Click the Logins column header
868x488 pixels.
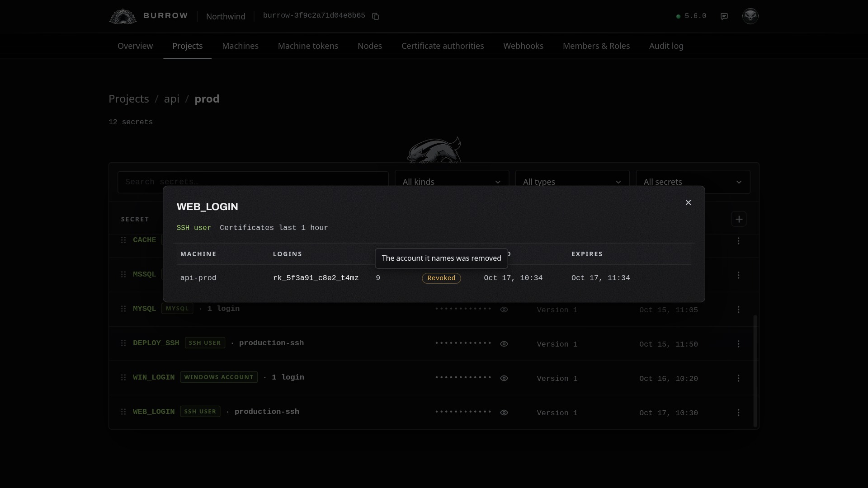click(x=287, y=254)
